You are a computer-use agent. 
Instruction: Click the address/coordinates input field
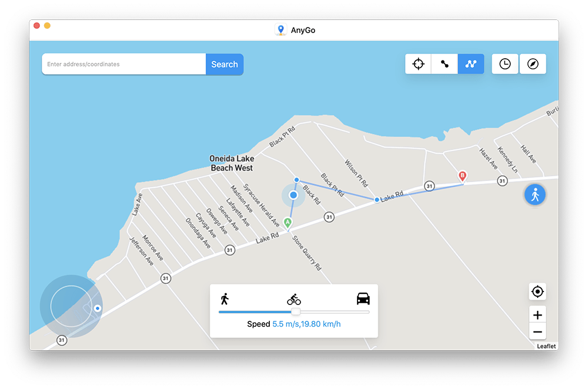[x=123, y=64]
